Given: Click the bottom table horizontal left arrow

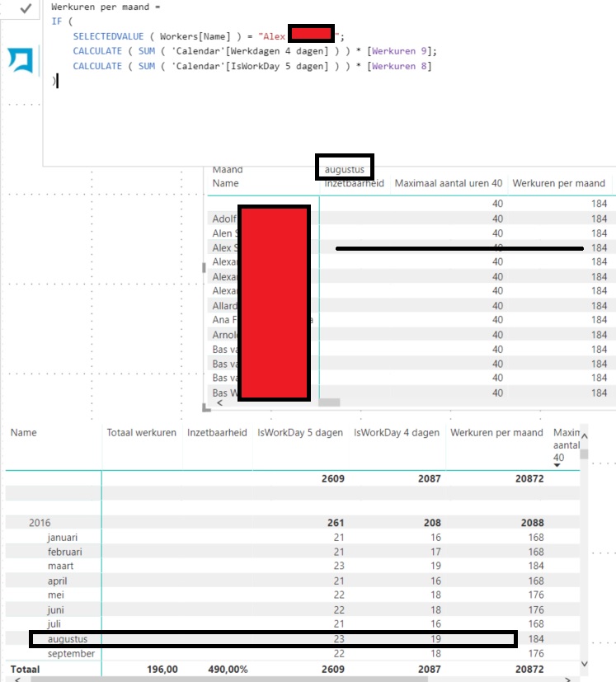Looking at the screenshot, I should pos(17,679).
